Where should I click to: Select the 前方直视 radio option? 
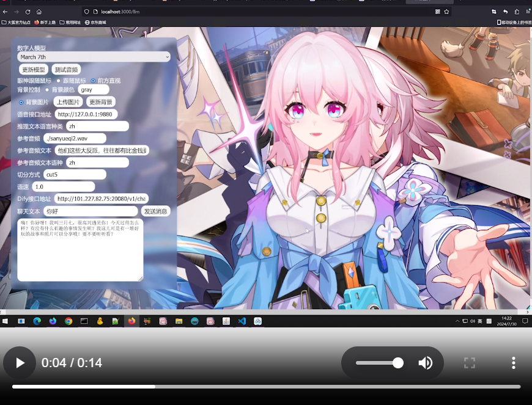pyautogui.click(x=93, y=81)
